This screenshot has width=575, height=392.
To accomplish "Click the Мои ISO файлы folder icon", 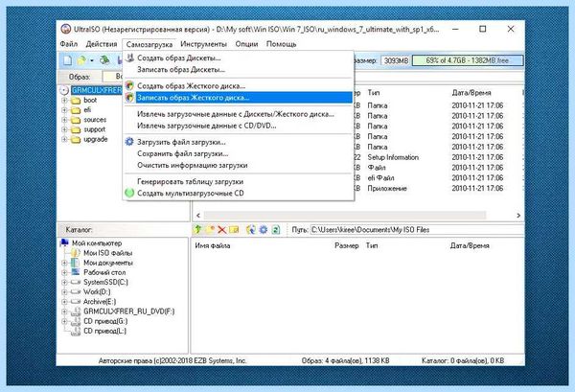I will [x=75, y=253].
